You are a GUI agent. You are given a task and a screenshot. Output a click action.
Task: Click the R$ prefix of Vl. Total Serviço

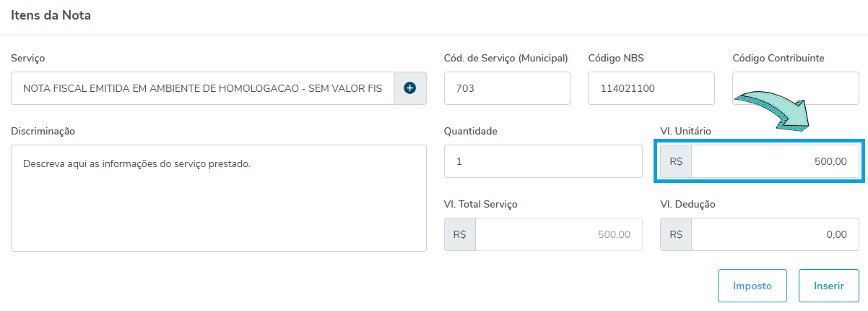(460, 234)
